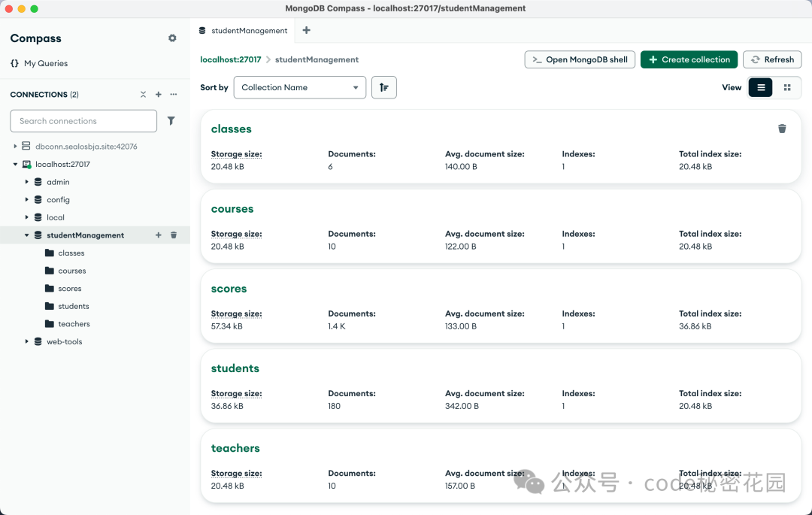Keep list view selected in the View switcher
The image size is (812, 515).
(760, 87)
